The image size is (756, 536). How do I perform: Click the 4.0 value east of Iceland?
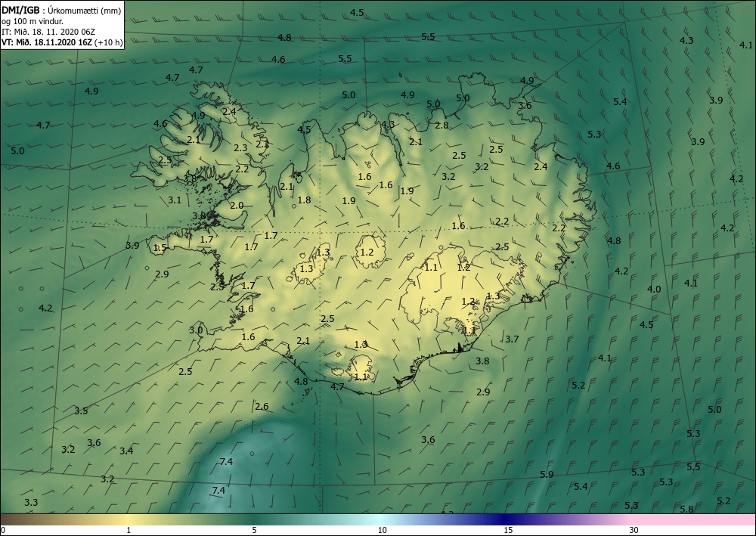click(x=654, y=290)
